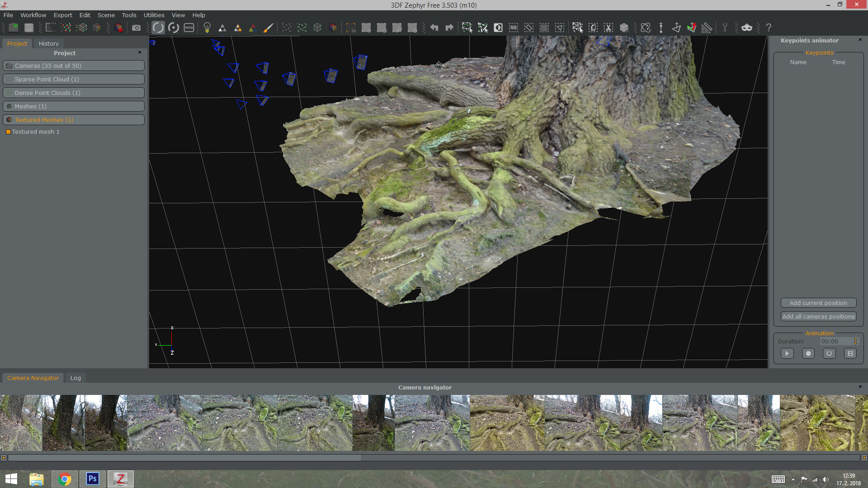Toggle visibility of Textured mesh 1
The image size is (868, 488).
pos(8,131)
